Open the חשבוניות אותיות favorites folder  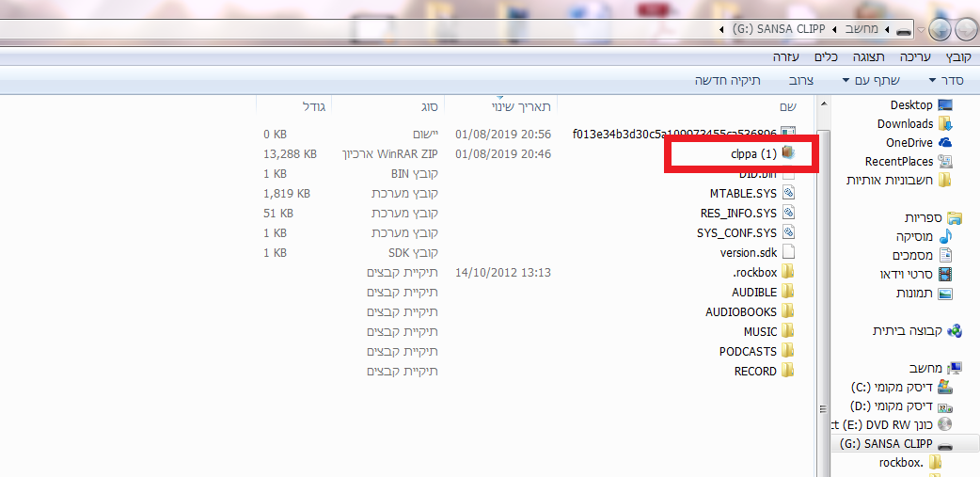899,180
